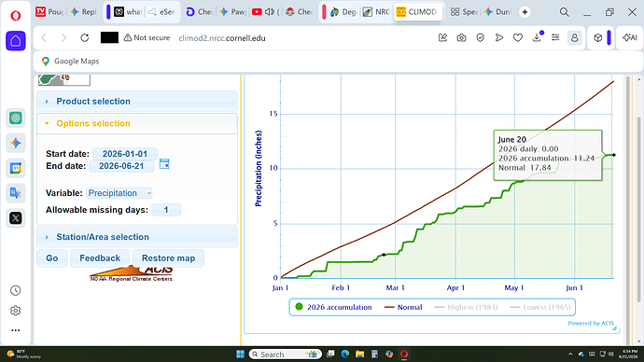Show hidden system tray icons chevron

[x=570, y=354]
